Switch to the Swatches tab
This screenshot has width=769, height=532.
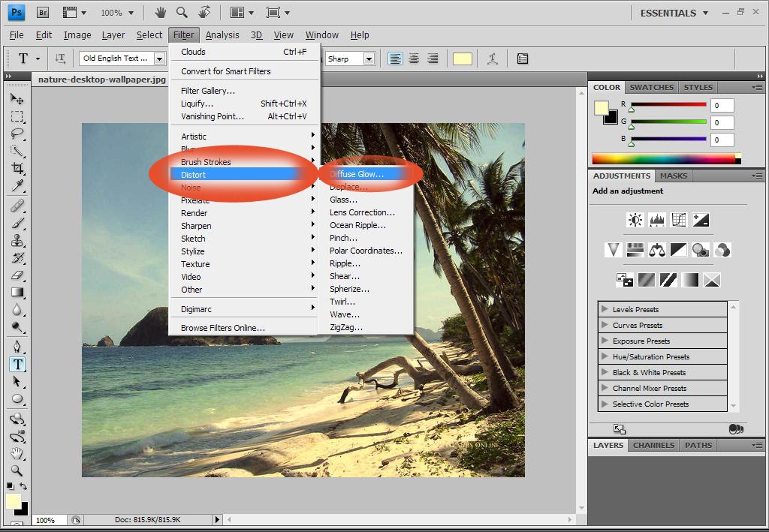coord(651,87)
